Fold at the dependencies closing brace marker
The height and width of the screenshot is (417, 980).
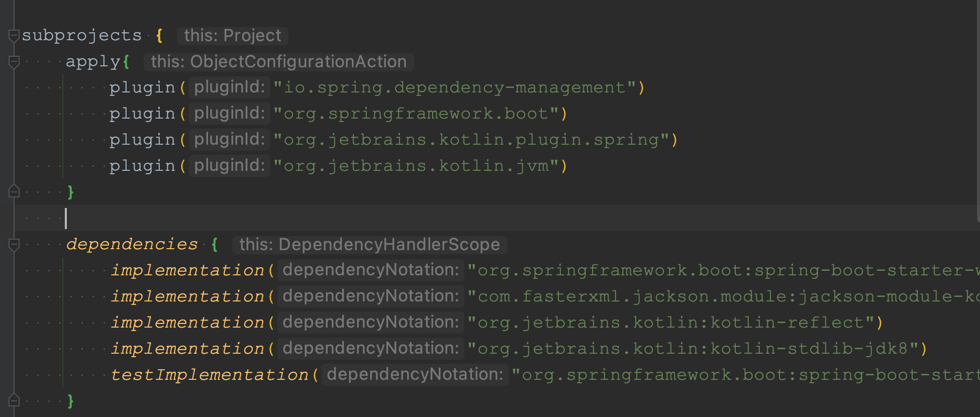(x=14, y=400)
